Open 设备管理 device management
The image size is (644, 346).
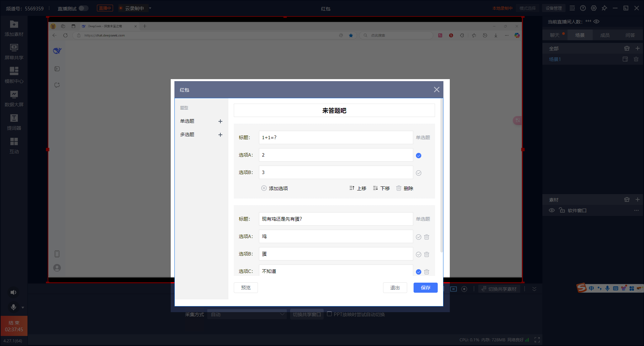click(x=553, y=8)
